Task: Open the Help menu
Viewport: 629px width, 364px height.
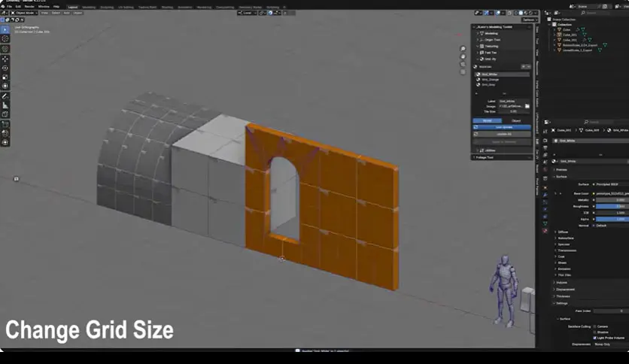Action: click(56, 7)
